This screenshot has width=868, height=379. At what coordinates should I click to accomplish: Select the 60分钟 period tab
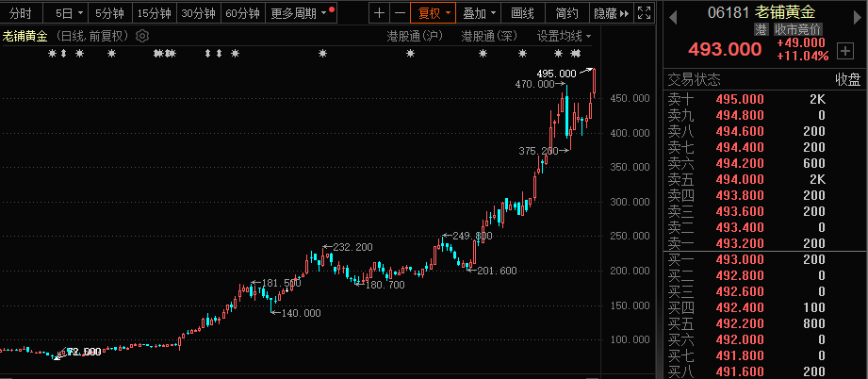point(243,13)
